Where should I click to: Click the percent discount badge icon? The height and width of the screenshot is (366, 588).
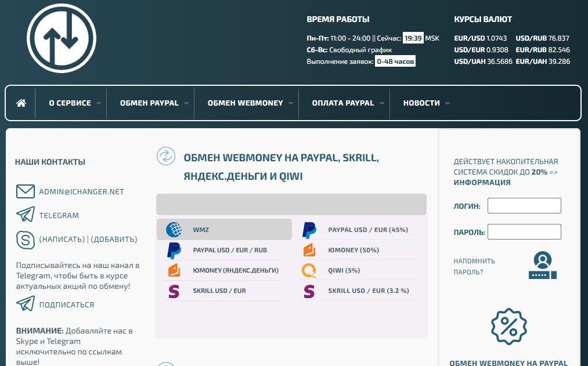tap(509, 327)
